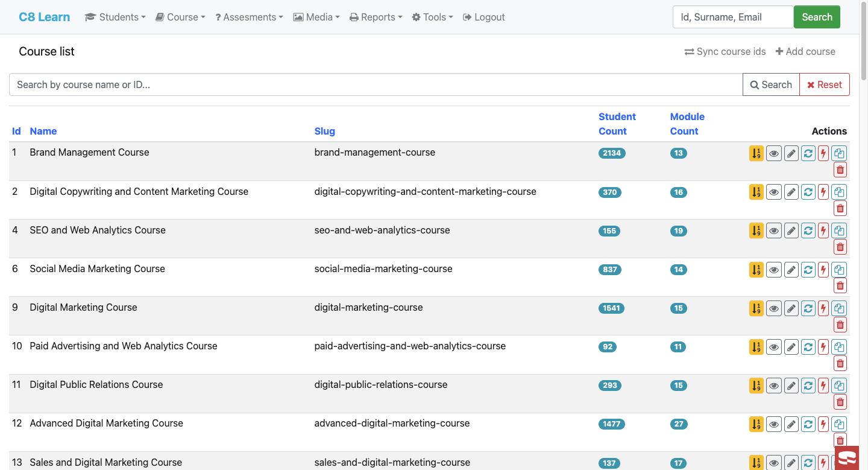Click trash icon for Paid Advertising and Web Analytics Course
Screen dimensions: 868x470
tap(840, 363)
